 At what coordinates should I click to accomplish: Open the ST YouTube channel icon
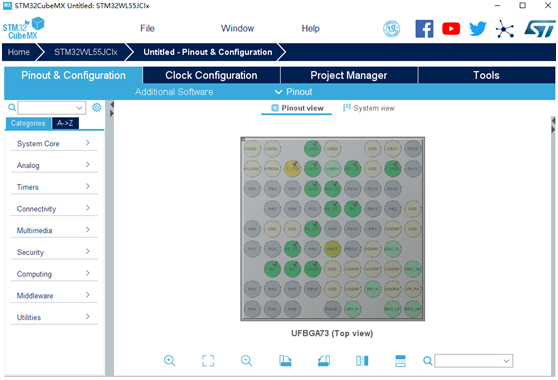click(451, 29)
